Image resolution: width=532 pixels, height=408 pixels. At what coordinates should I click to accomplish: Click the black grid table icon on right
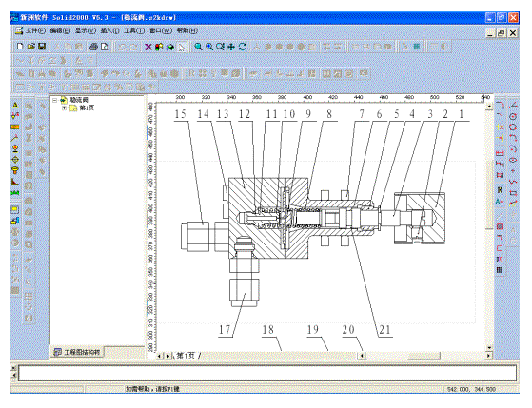(x=500, y=270)
